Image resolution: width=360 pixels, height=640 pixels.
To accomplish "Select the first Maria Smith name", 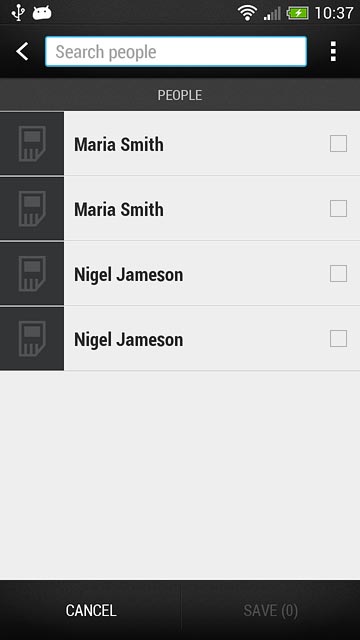I will point(119,144).
